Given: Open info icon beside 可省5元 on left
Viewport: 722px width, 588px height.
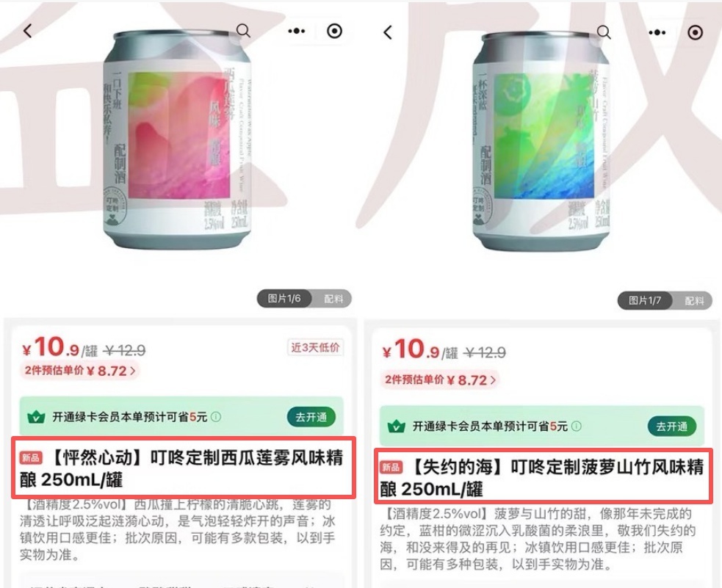Looking at the screenshot, I should tap(215, 417).
